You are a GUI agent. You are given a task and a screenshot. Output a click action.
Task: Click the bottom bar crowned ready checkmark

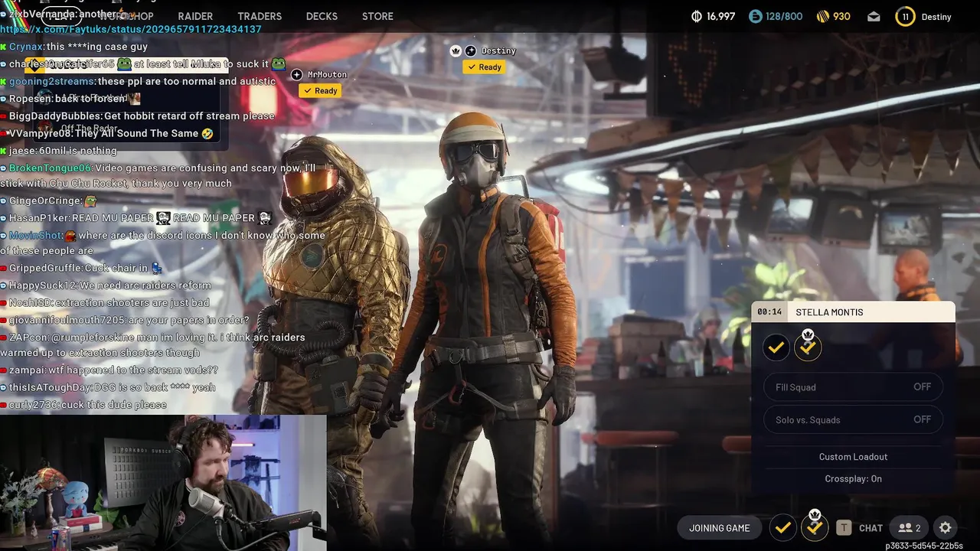click(815, 527)
